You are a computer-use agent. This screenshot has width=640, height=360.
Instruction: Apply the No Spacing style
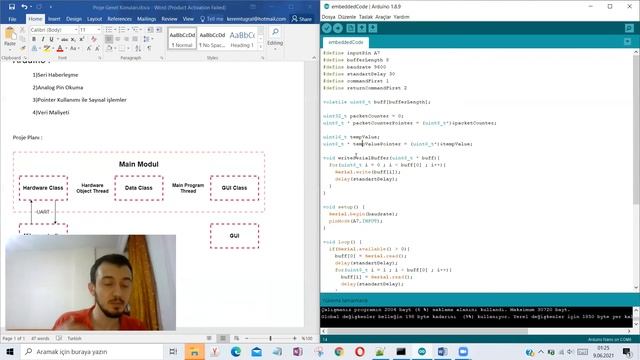pos(212,39)
